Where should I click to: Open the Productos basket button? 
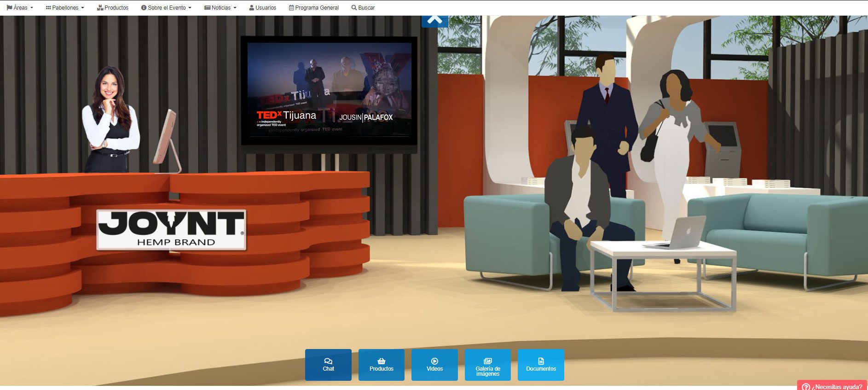point(381,365)
